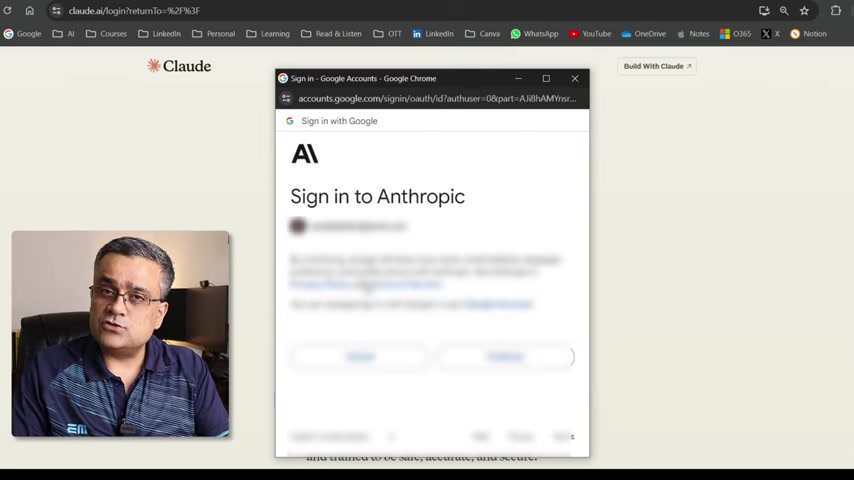Viewport: 854px width, 480px height.
Task: Click the blurred left button in popup
Action: (x=360, y=357)
